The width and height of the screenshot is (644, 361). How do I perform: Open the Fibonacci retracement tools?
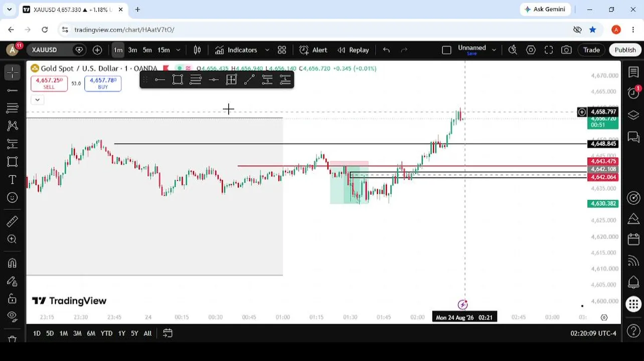13,108
